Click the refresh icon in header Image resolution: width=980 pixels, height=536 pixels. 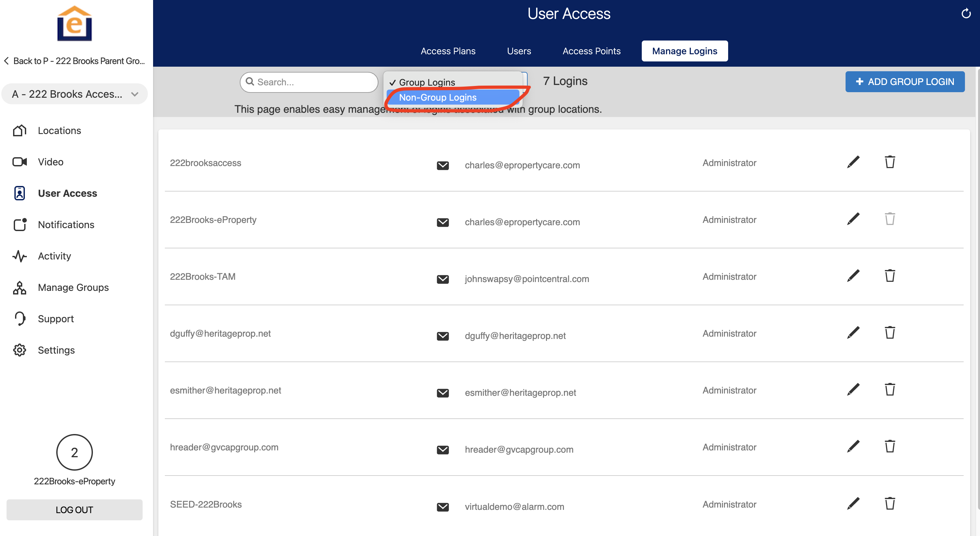[x=966, y=14]
